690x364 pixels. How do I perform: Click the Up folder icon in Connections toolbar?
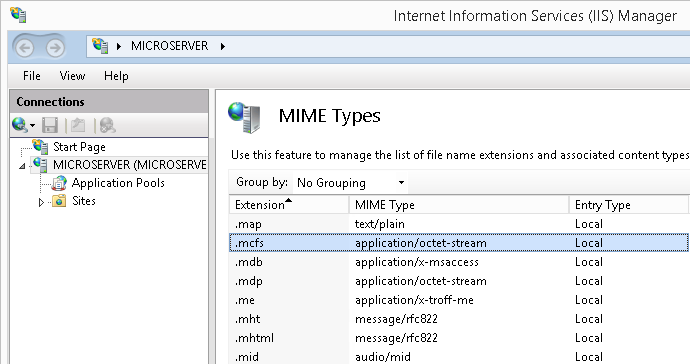click(78, 125)
